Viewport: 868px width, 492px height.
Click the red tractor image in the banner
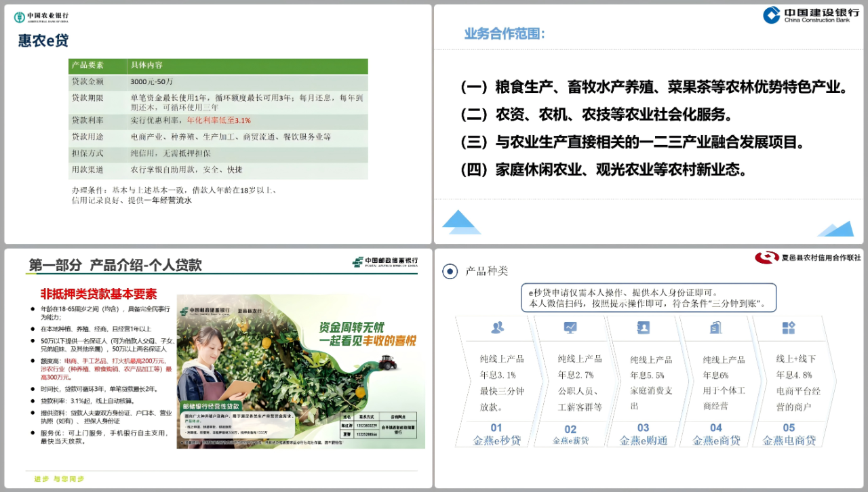pyautogui.click(x=387, y=363)
